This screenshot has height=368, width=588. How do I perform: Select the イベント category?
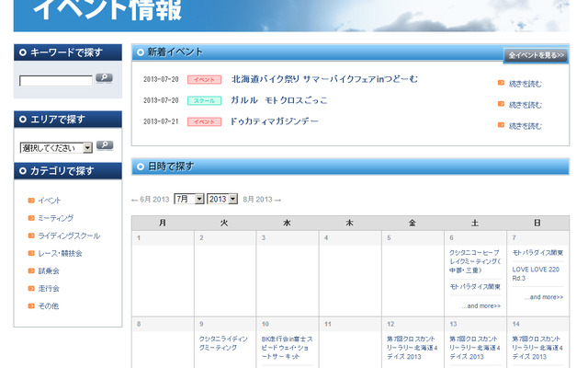tap(50, 201)
